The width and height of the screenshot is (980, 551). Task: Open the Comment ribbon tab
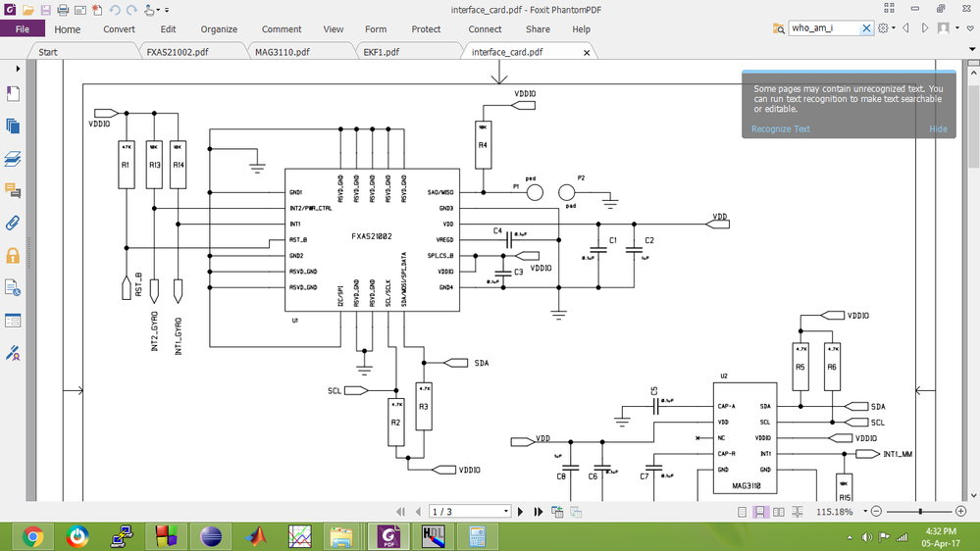tap(282, 29)
